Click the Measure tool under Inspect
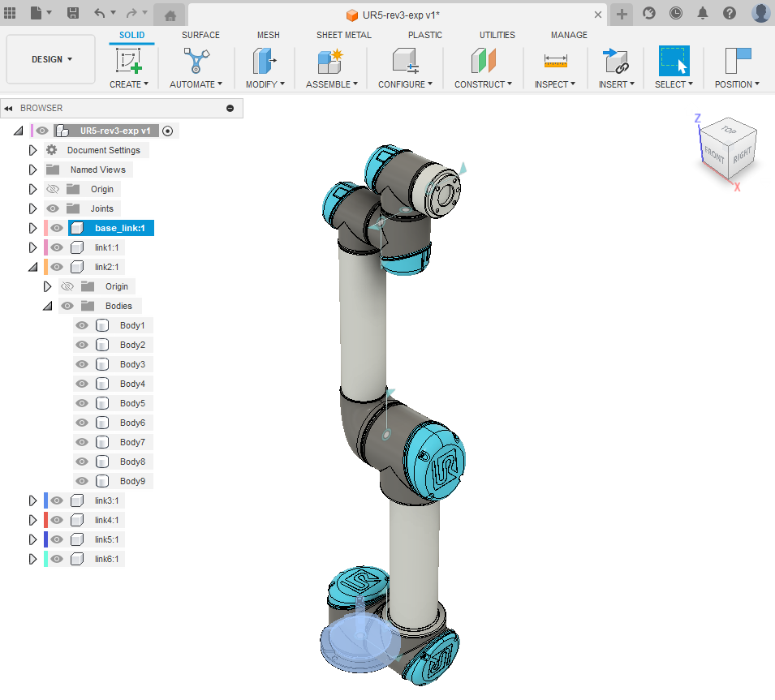Screen dimensions: 775x700 555,62
